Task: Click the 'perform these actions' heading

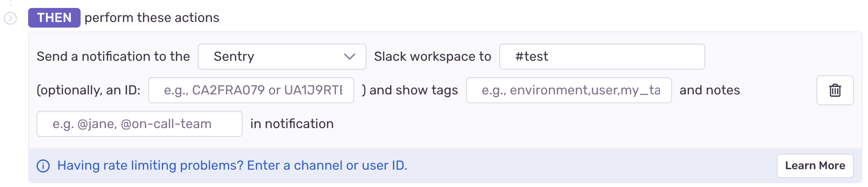Action: [152, 18]
